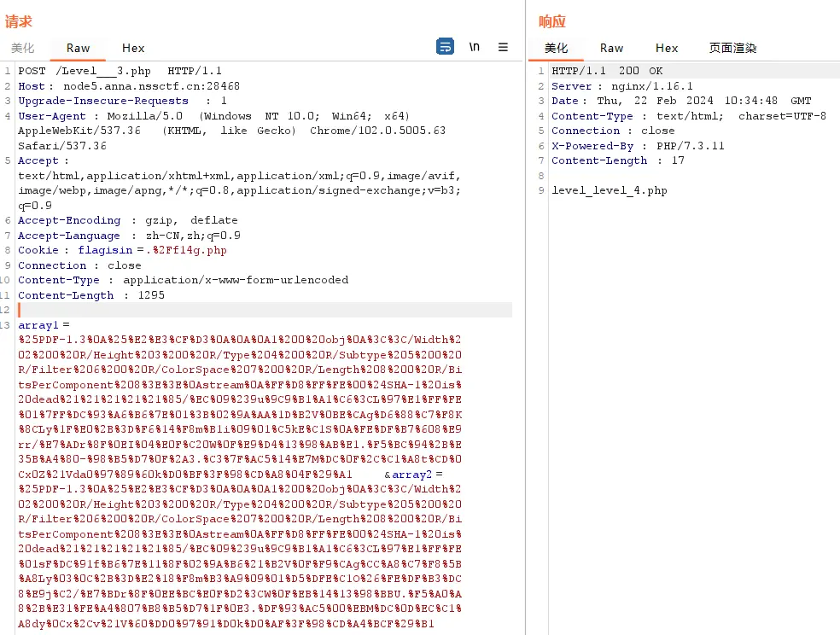Show the 页面渲染 render tab
The image size is (840, 635).
tap(732, 49)
